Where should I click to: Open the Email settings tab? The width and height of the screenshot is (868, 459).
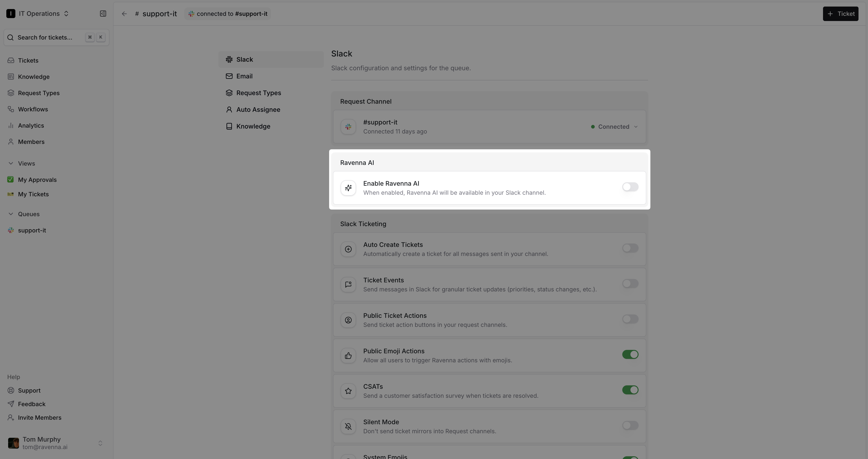tap(271, 76)
